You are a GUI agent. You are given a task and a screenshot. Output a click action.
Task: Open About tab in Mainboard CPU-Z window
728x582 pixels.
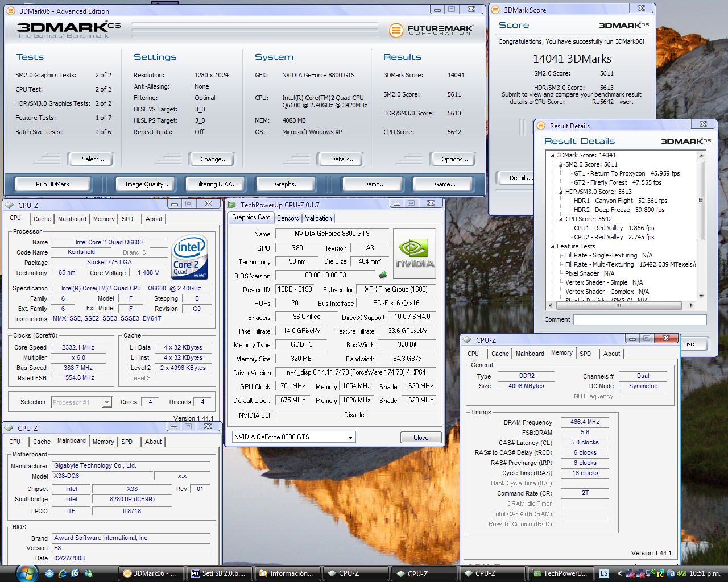153,442
